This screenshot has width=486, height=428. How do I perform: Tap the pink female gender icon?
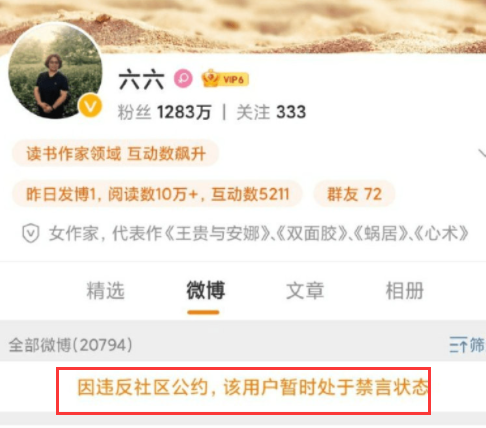[183, 79]
